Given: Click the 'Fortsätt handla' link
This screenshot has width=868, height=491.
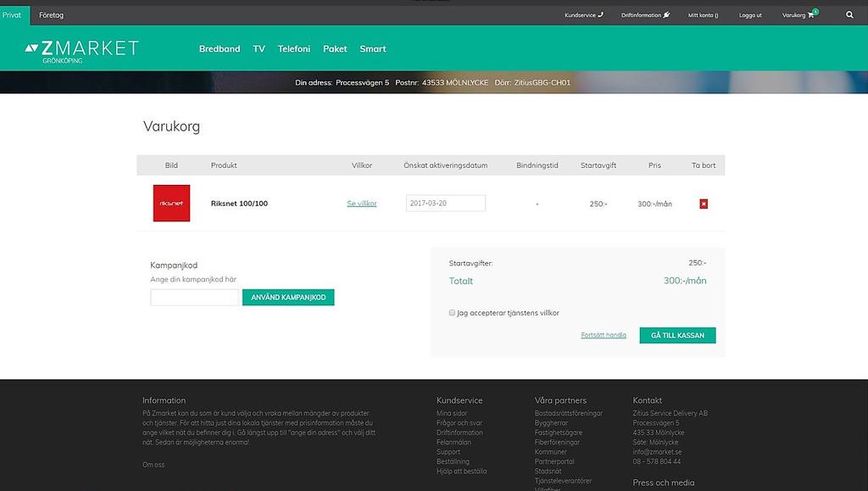Looking at the screenshot, I should 604,335.
